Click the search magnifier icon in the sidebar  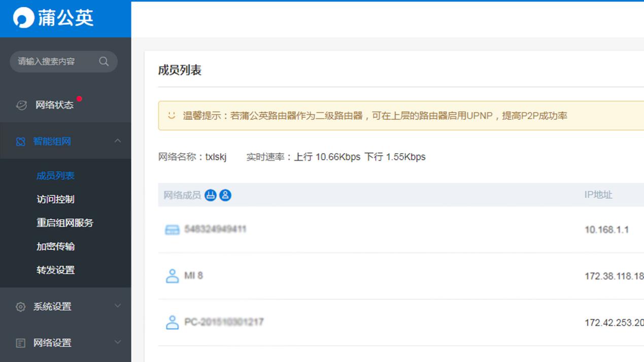(x=104, y=61)
